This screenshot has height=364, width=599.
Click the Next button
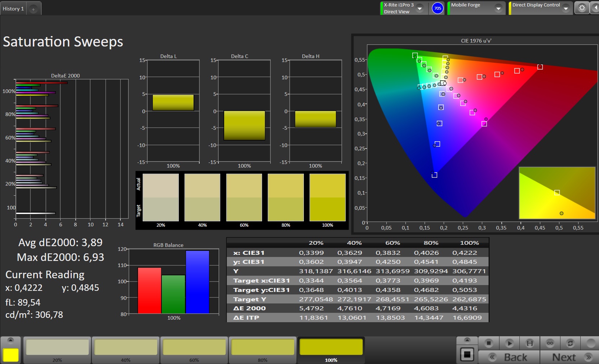point(570,357)
